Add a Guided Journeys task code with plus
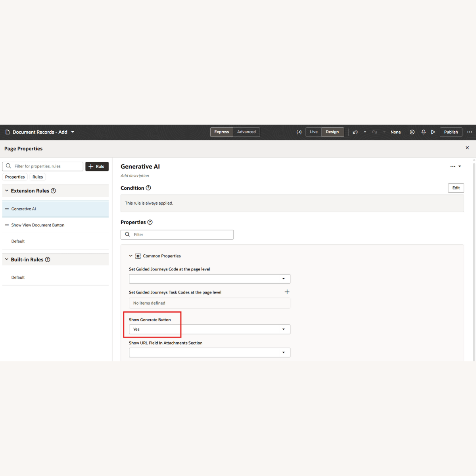Image resolution: width=476 pixels, height=476 pixels. 287,292
